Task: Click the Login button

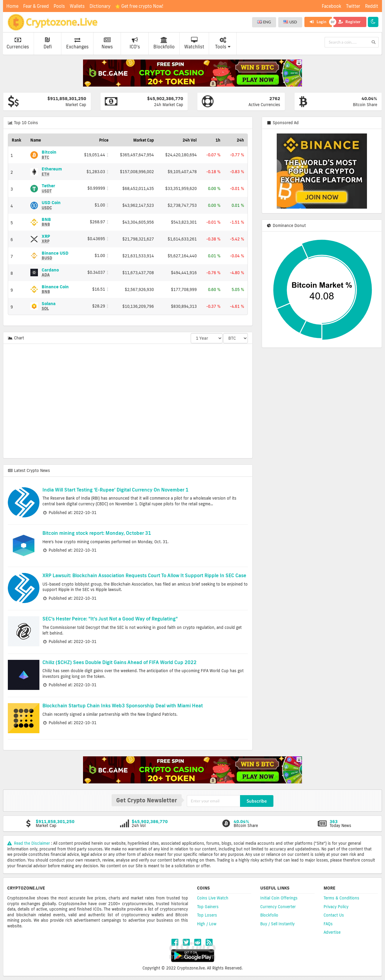Action: (x=318, y=22)
